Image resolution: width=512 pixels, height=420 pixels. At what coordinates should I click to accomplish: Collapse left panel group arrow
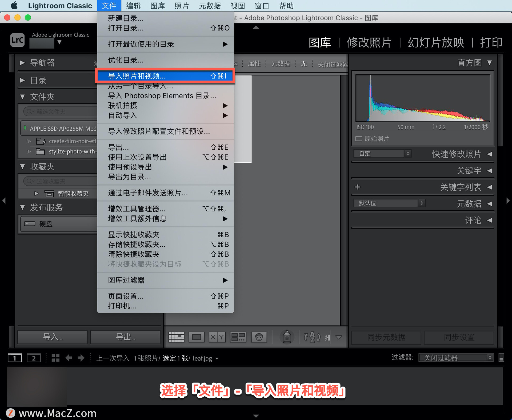pos(4,201)
